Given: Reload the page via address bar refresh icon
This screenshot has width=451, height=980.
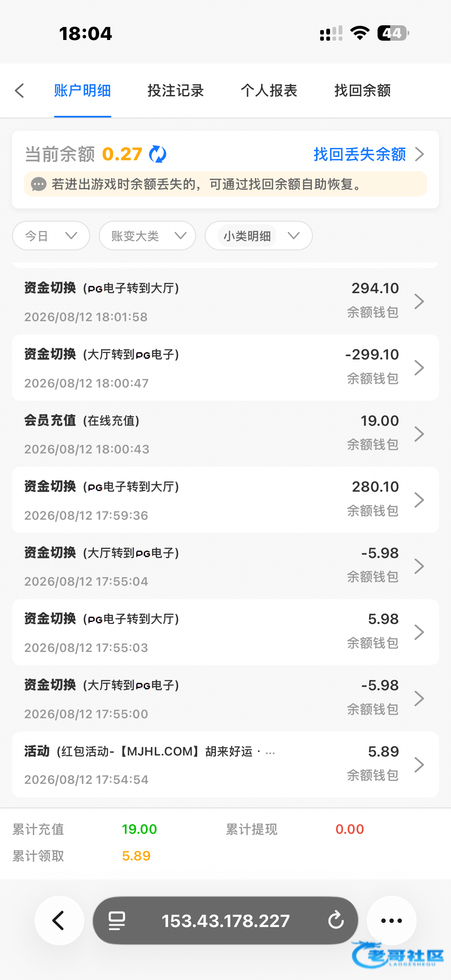Looking at the screenshot, I should pos(336,921).
